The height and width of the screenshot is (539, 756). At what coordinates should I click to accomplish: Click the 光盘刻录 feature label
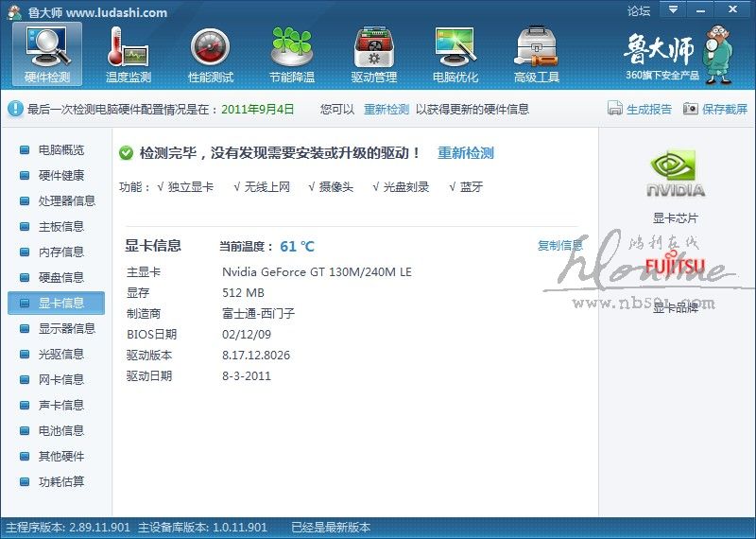click(x=406, y=187)
